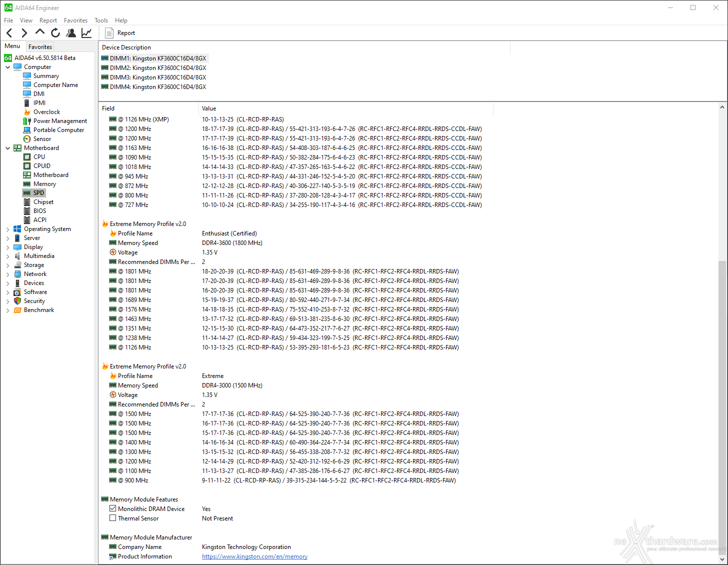Open the Computer Name tree item
The width and height of the screenshot is (728, 565).
click(x=55, y=85)
